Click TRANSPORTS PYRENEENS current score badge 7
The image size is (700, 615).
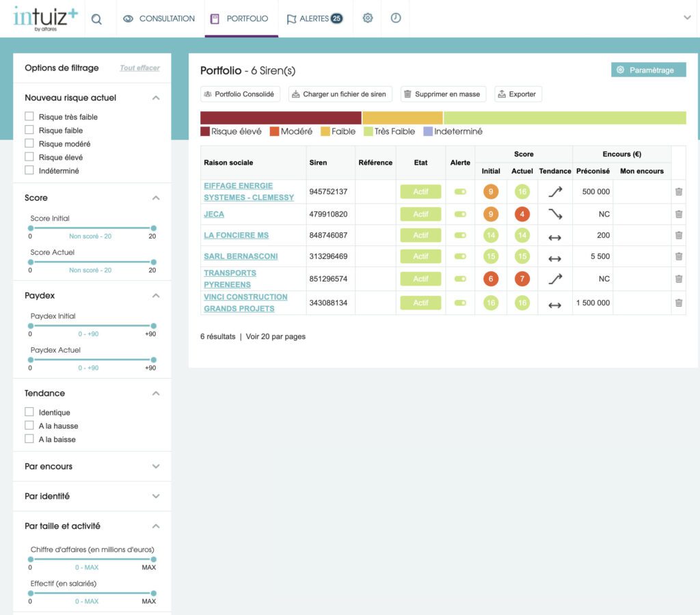coord(522,279)
